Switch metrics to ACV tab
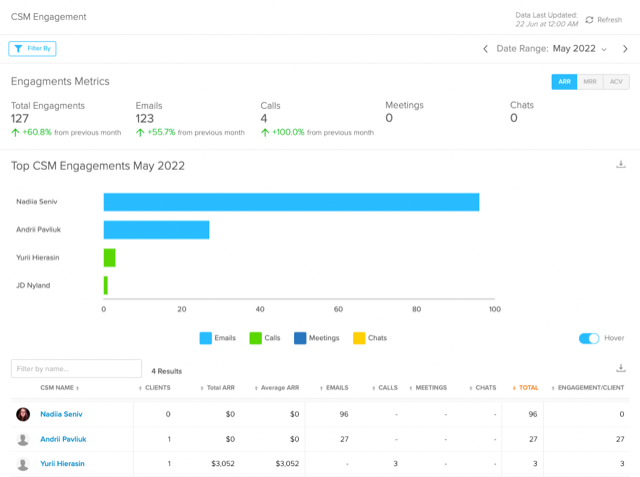The width and height of the screenshot is (640, 477). point(616,82)
